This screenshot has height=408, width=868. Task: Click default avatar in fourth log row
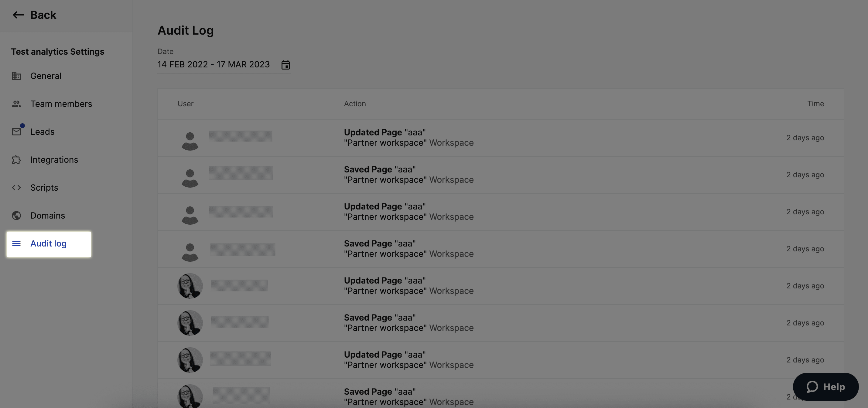[190, 252]
